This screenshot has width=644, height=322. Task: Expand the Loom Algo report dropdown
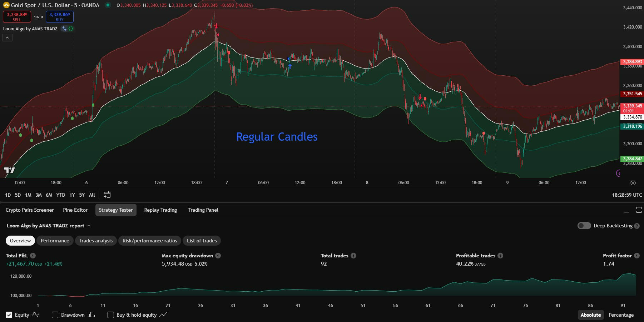coord(89,226)
